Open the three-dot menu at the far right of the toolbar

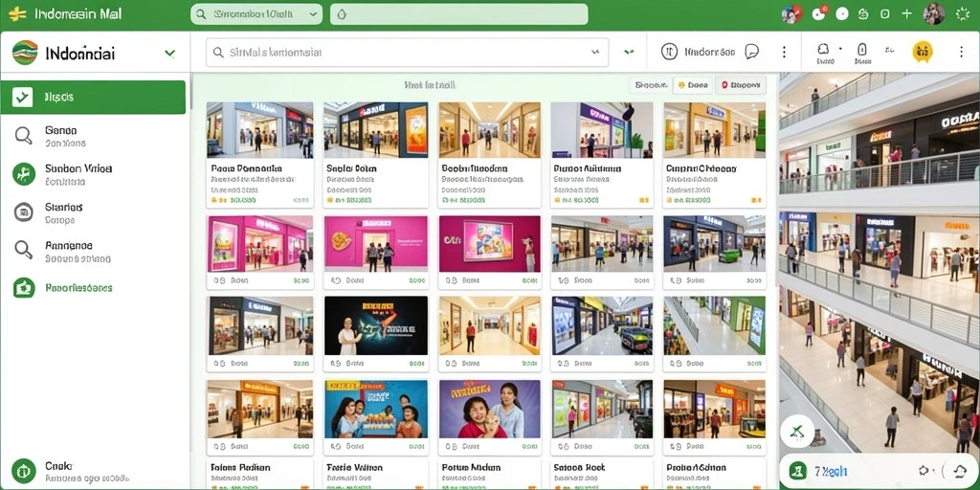coord(961,52)
